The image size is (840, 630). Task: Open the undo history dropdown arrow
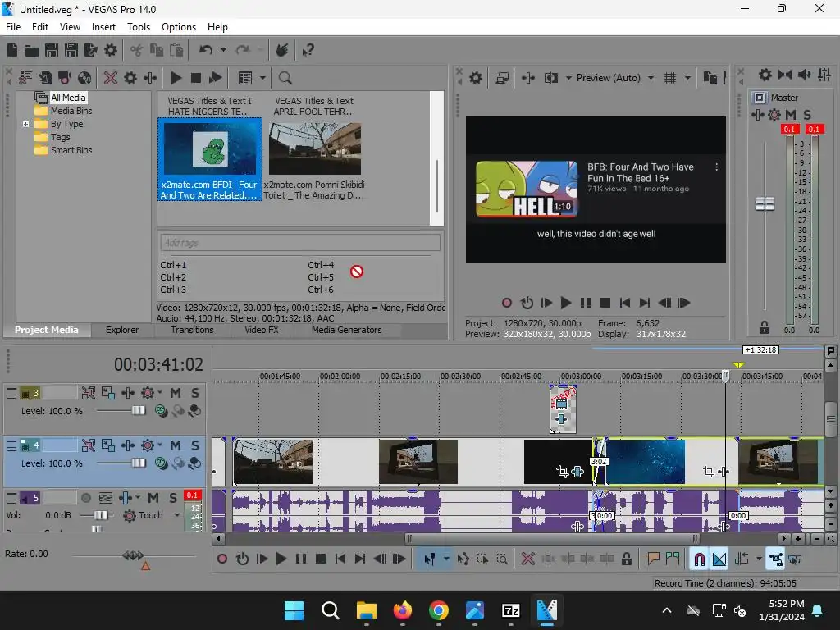[223, 50]
